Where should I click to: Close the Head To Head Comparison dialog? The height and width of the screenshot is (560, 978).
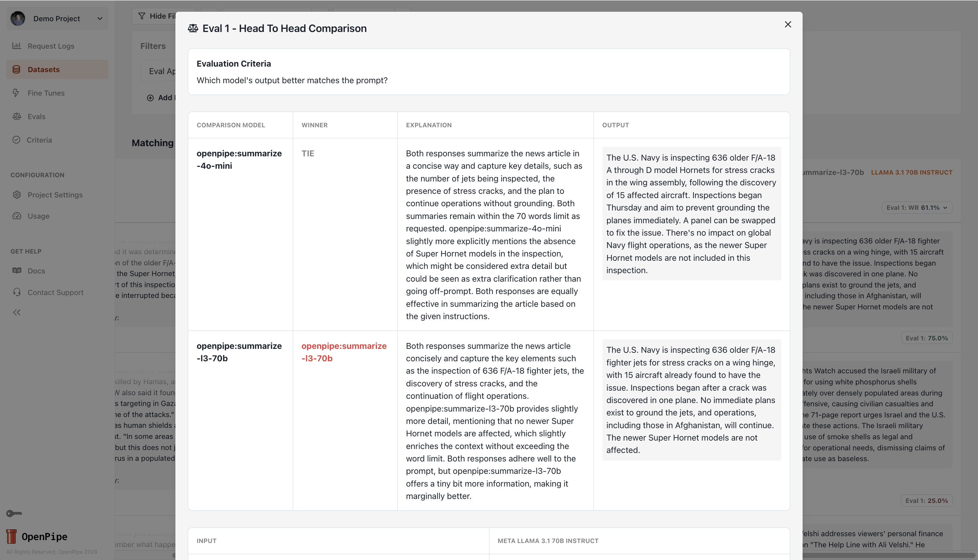(x=788, y=24)
